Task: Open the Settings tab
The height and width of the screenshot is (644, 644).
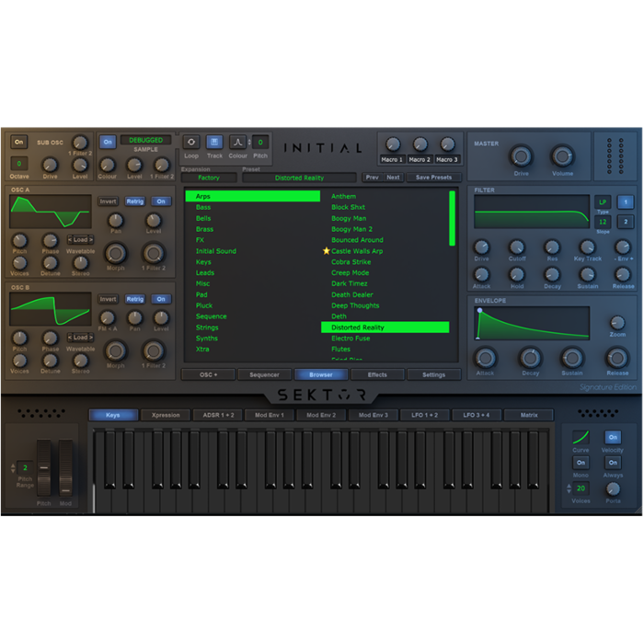Action: pyautogui.click(x=433, y=374)
